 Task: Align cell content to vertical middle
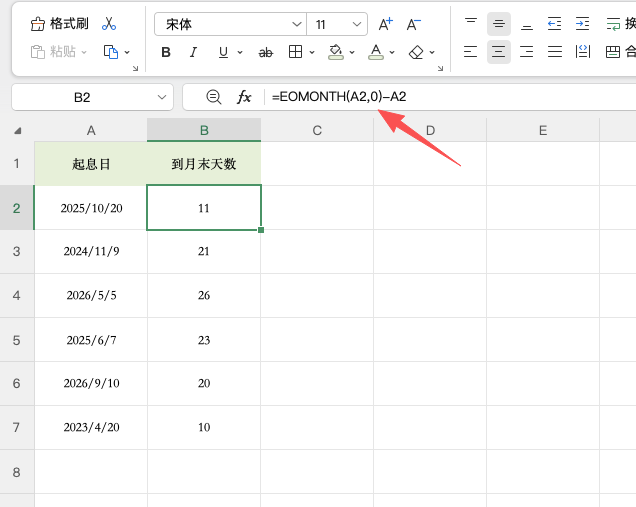coord(498,24)
